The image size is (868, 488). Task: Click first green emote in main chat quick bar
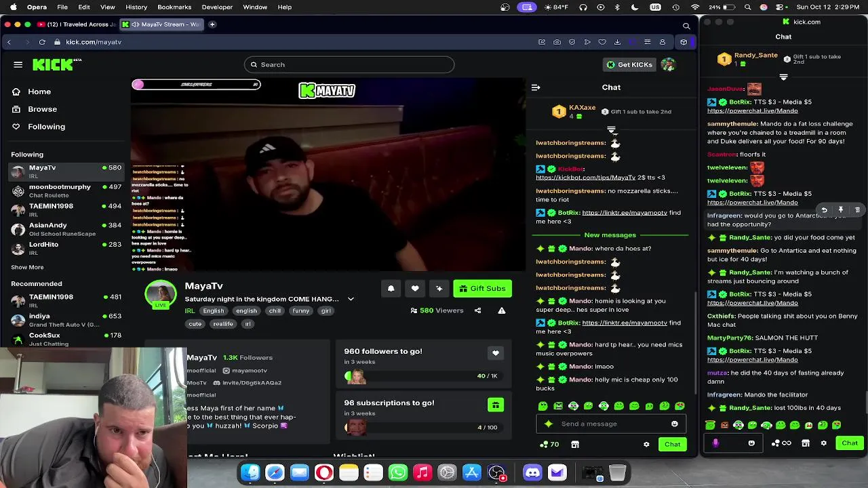[542, 406]
